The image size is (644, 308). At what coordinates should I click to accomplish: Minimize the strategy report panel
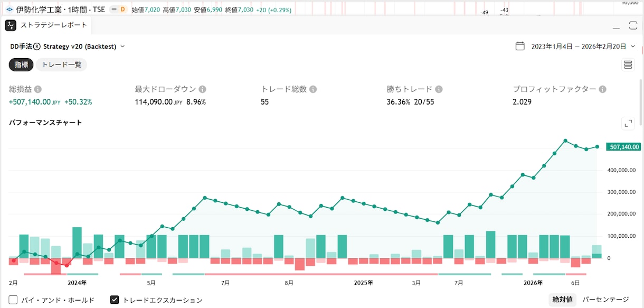tap(617, 27)
